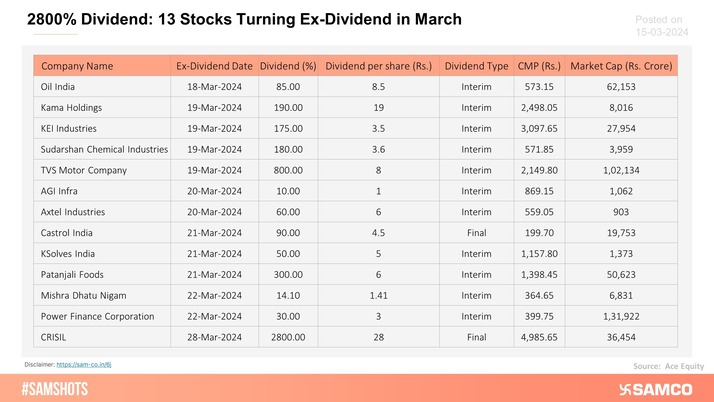Select the CMP (Rs.) column header
Image resolution: width=714 pixels, height=402 pixels.
[x=539, y=66]
